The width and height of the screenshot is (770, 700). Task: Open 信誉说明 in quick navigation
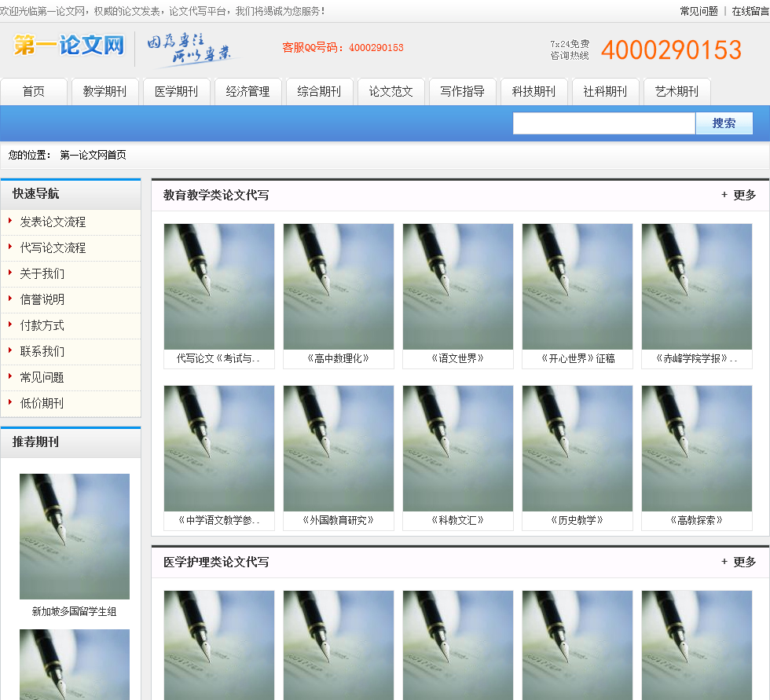42,299
